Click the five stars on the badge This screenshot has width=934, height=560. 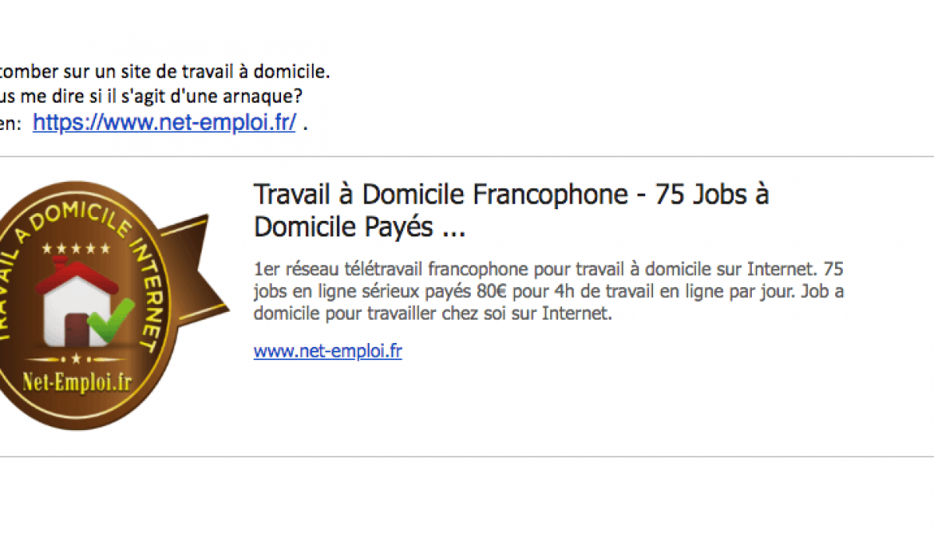(x=76, y=248)
